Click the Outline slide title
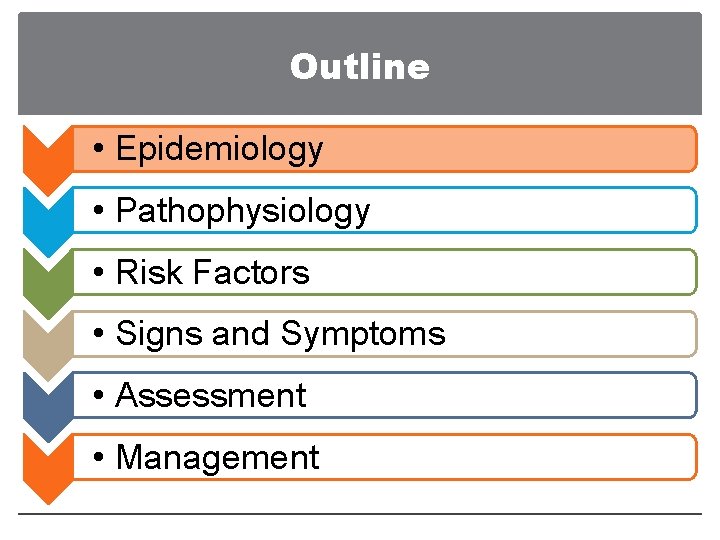 pos(360,67)
